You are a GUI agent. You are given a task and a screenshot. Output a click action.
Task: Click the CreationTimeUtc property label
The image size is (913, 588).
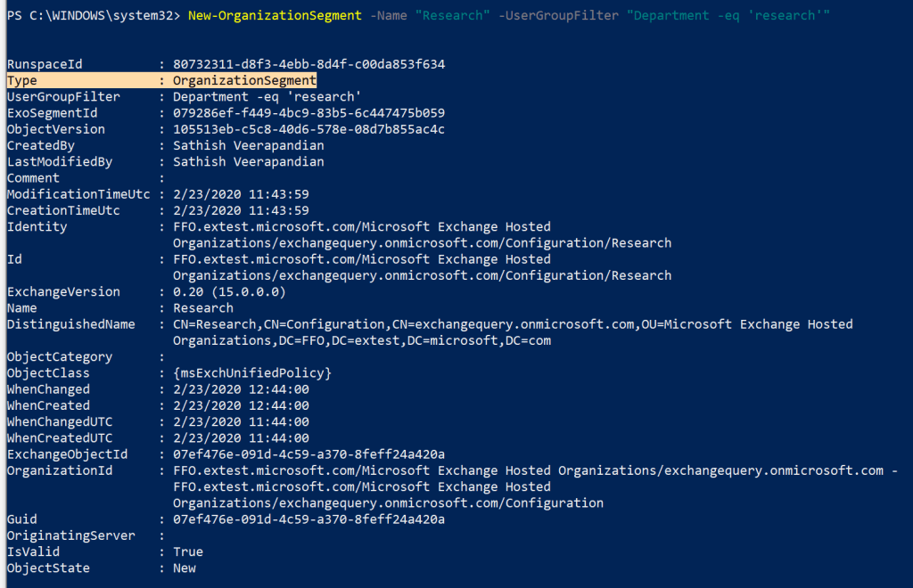62,210
